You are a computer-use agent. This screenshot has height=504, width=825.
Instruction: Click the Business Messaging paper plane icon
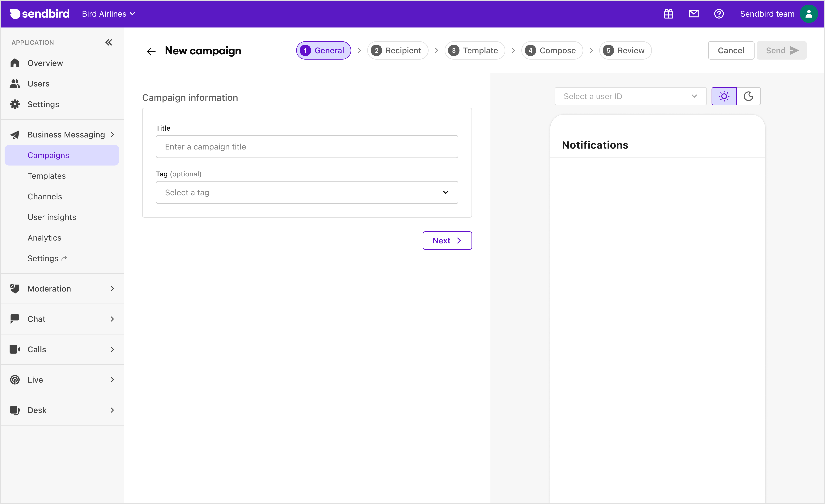coord(15,135)
